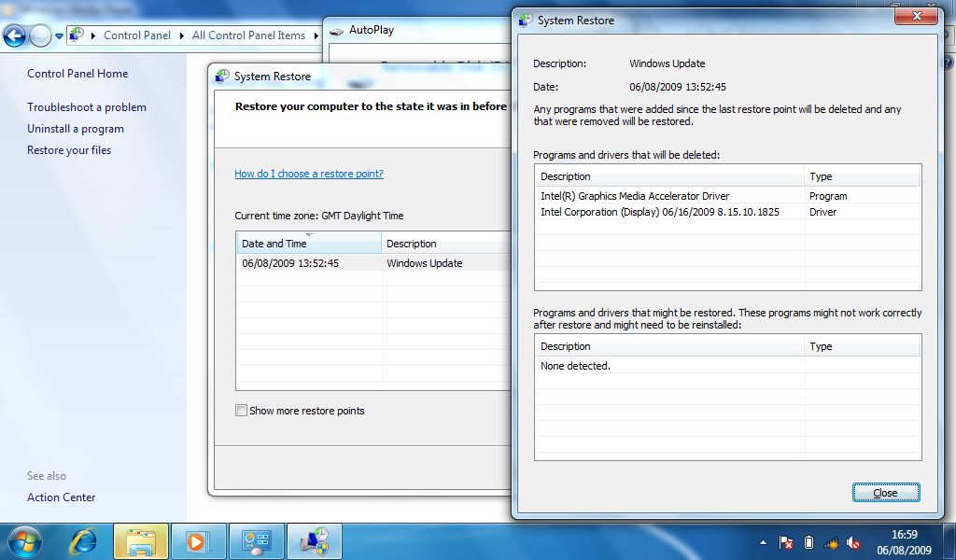The height and width of the screenshot is (560, 956).
Task: Open recent pages dropdown beside navigation arrows
Action: click(59, 36)
